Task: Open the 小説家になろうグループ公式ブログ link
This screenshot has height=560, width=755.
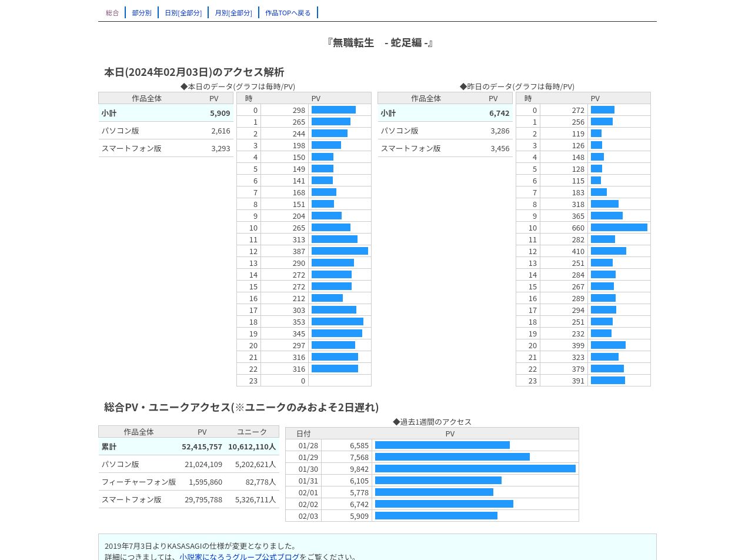Action: (239, 556)
